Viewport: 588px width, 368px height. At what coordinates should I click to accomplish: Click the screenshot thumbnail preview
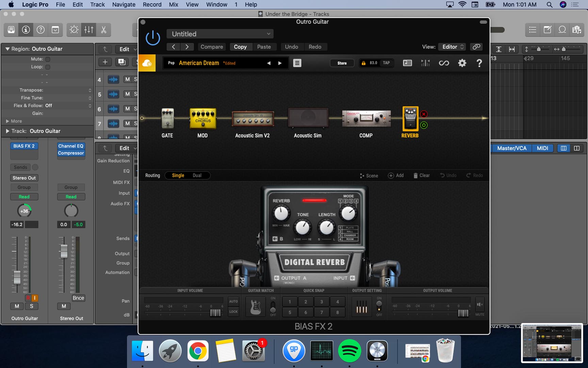[x=552, y=343]
